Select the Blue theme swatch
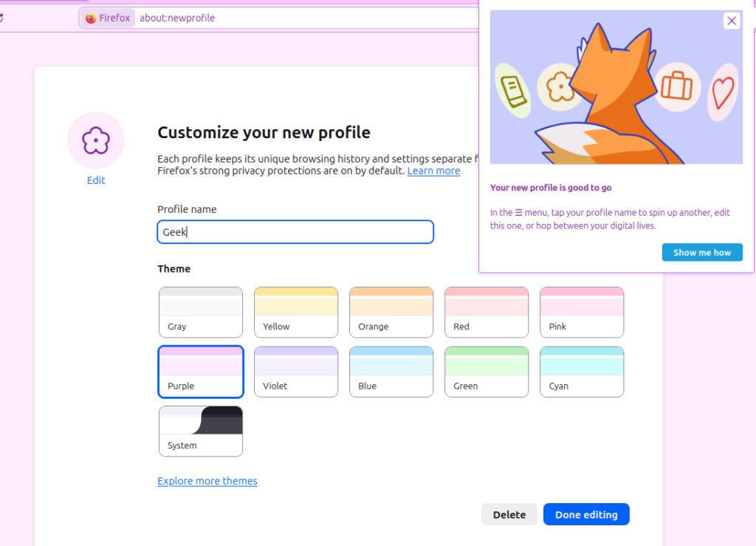The image size is (756, 546). pos(391,371)
